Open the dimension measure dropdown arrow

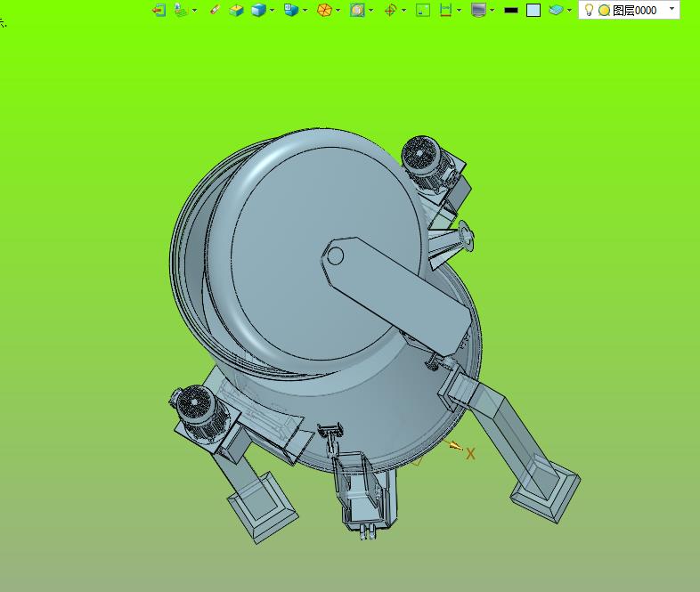click(x=459, y=11)
